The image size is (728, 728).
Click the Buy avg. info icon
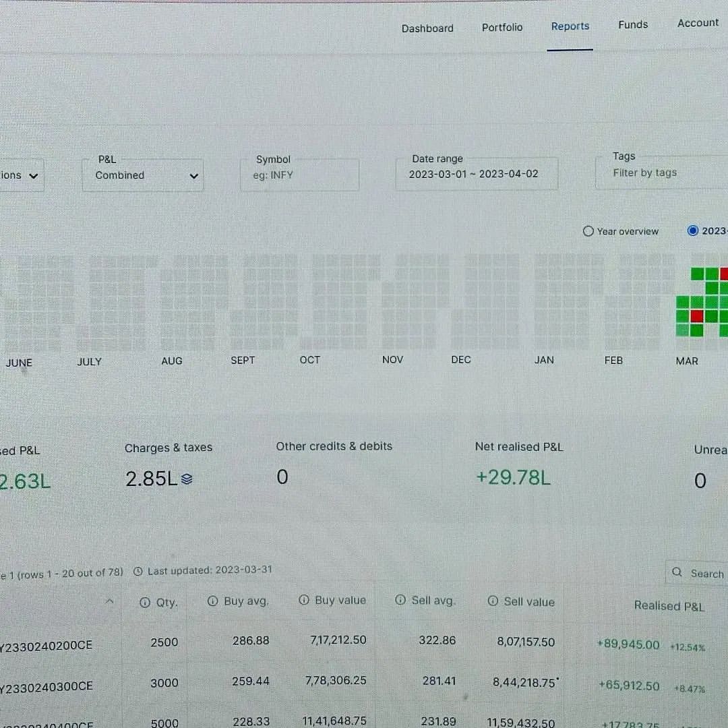(212, 601)
